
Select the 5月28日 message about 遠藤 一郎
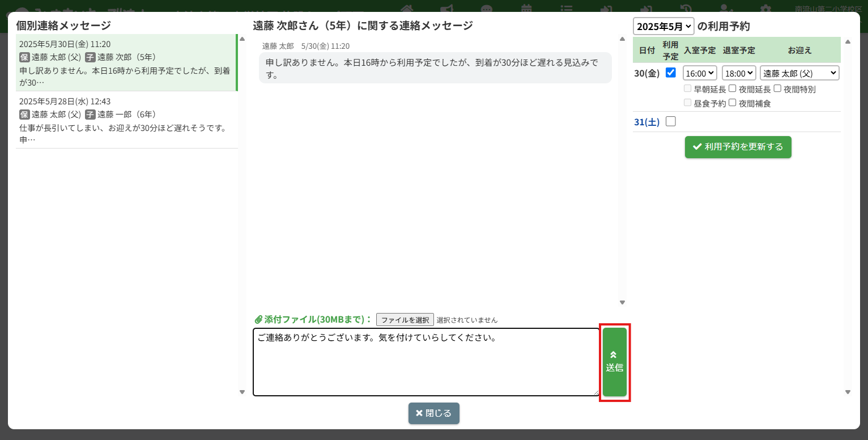pyautogui.click(x=126, y=120)
